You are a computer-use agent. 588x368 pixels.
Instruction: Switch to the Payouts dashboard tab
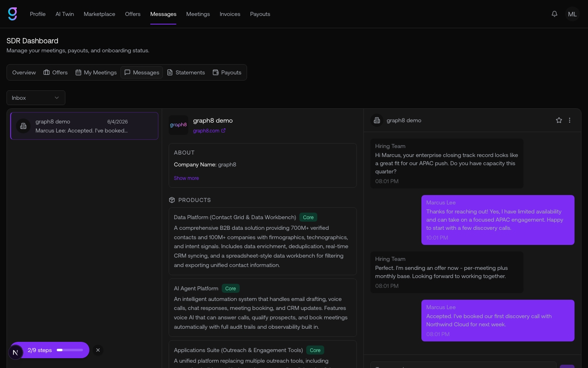[x=227, y=72]
